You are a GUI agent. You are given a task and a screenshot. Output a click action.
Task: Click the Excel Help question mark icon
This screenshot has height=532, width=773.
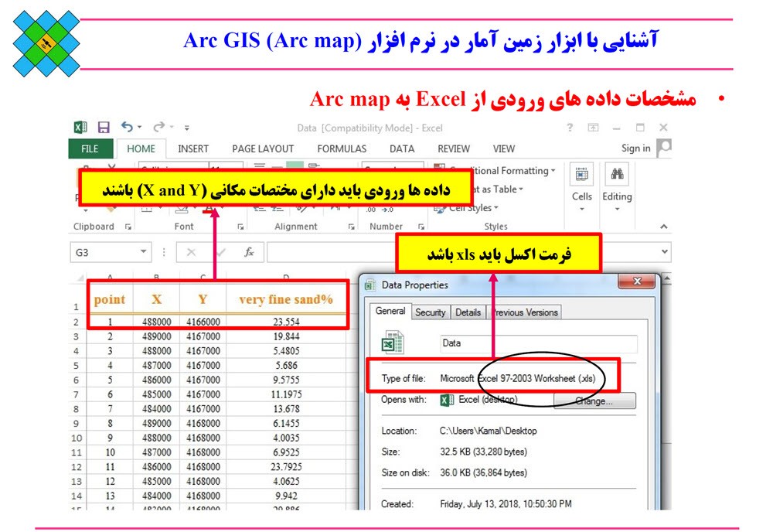[570, 128]
